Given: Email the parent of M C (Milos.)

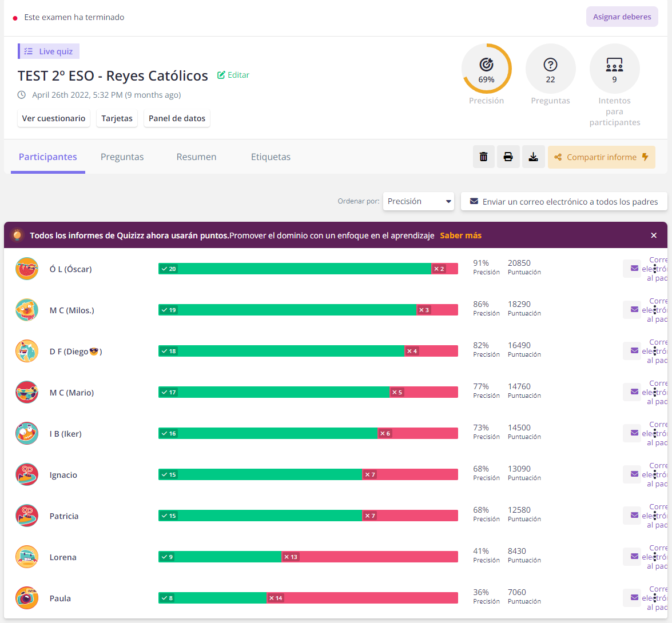Looking at the screenshot, I should click(x=634, y=310).
